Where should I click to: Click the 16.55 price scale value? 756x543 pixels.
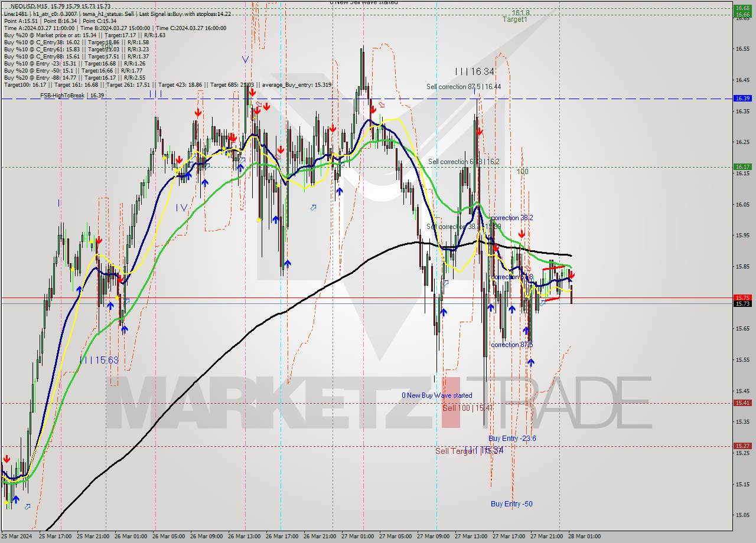pyautogui.click(x=742, y=48)
